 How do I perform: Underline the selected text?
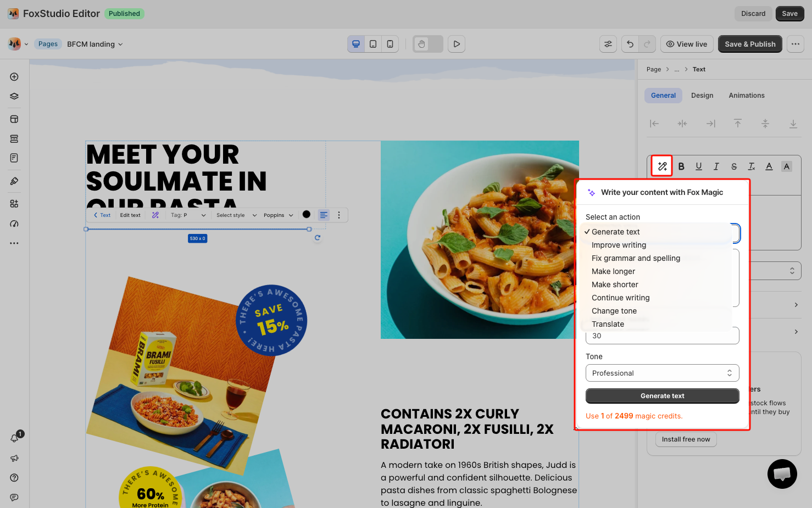tap(699, 166)
